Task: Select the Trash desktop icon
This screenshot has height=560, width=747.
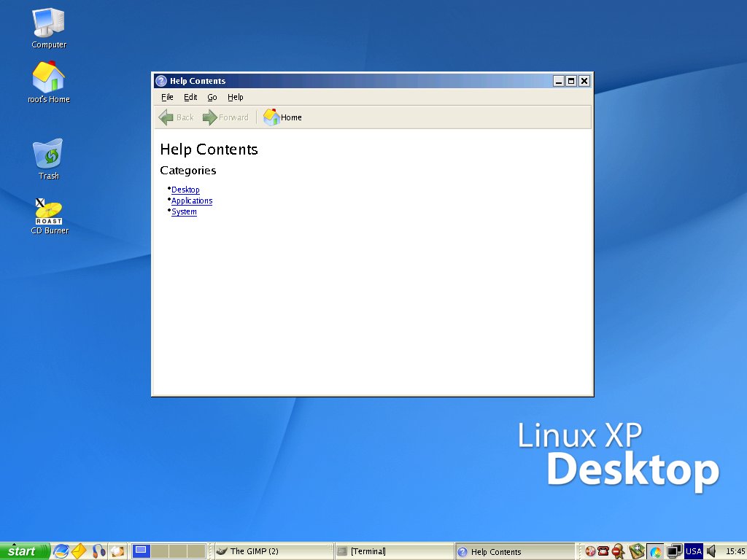Action: [x=48, y=160]
